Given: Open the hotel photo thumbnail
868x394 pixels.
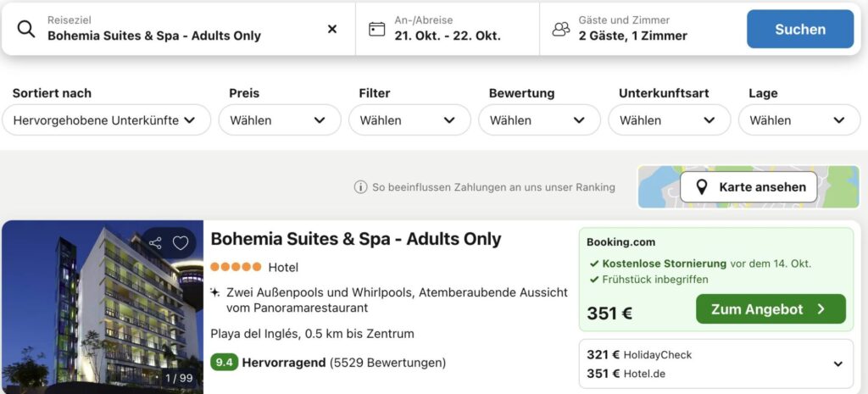Looking at the screenshot, I should click(103, 307).
